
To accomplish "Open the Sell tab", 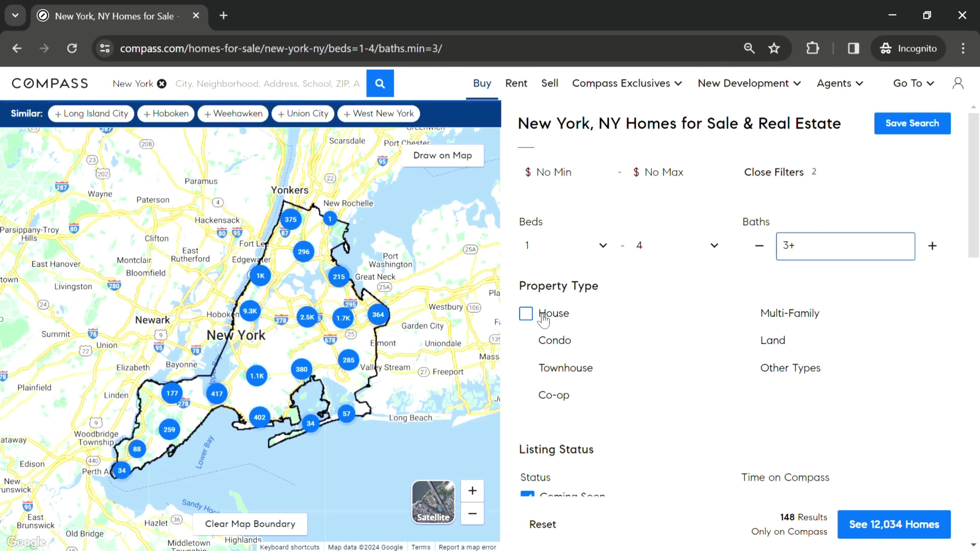I will (549, 83).
